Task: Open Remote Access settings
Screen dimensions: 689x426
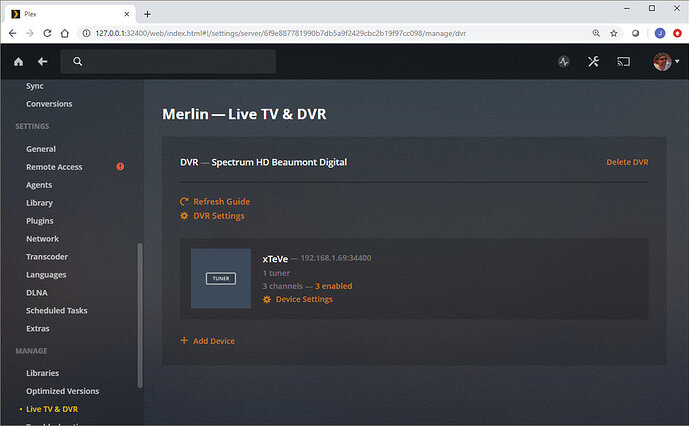Action: coord(54,167)
